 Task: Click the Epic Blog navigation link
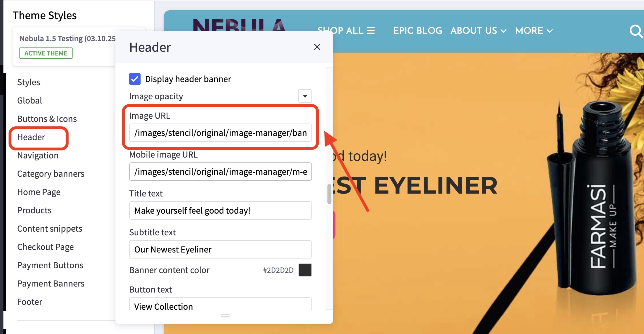click(417, 31)
